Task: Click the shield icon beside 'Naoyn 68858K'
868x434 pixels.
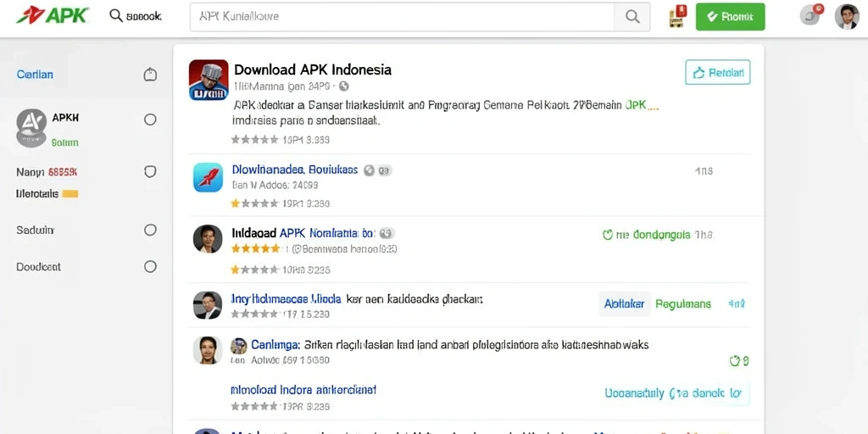Action: [150, 171]
